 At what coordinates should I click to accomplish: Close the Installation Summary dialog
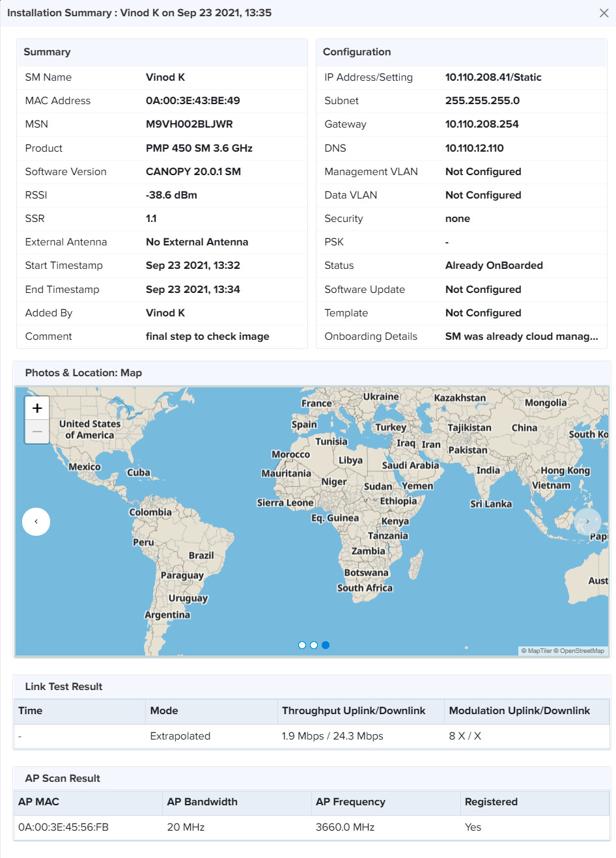pos(604,13)
